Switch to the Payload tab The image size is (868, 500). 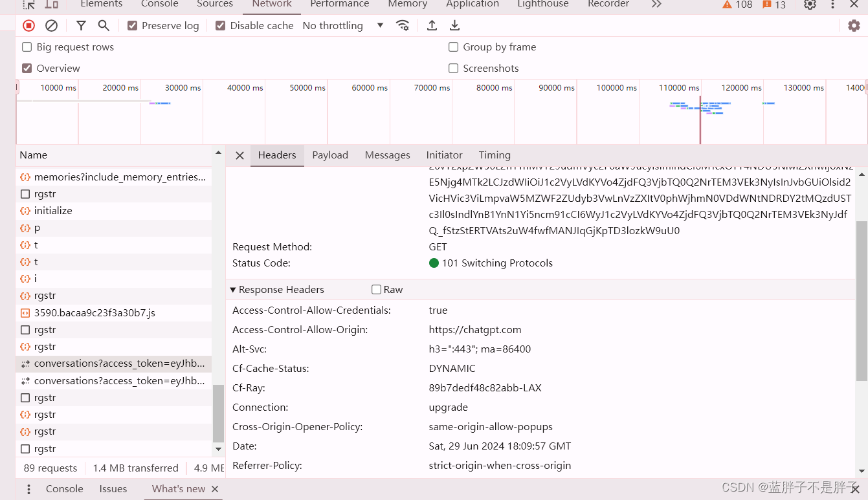tap(330, 155)
